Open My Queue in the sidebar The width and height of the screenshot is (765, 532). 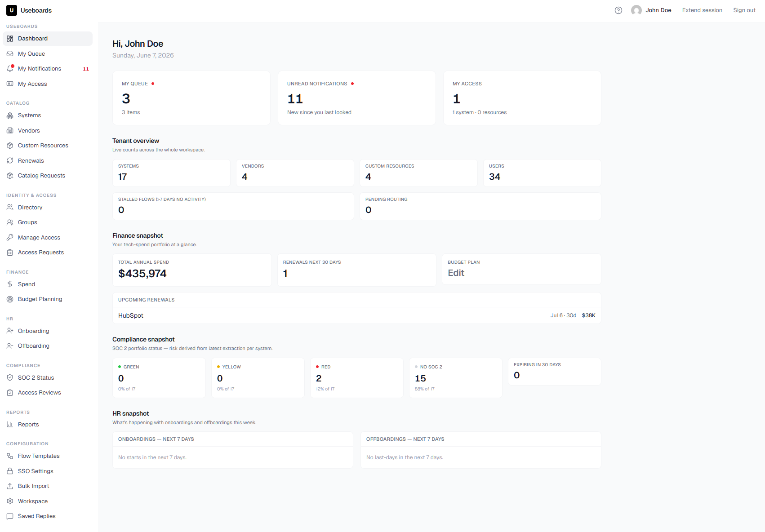coord(48,53)
